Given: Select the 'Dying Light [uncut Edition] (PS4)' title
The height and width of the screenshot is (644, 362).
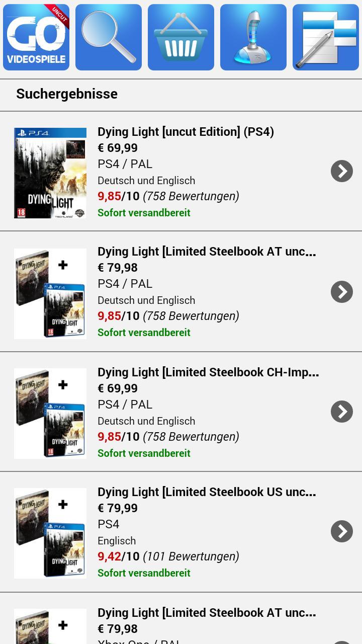Looking at the screenshot, I should click(x=186, y=132).
